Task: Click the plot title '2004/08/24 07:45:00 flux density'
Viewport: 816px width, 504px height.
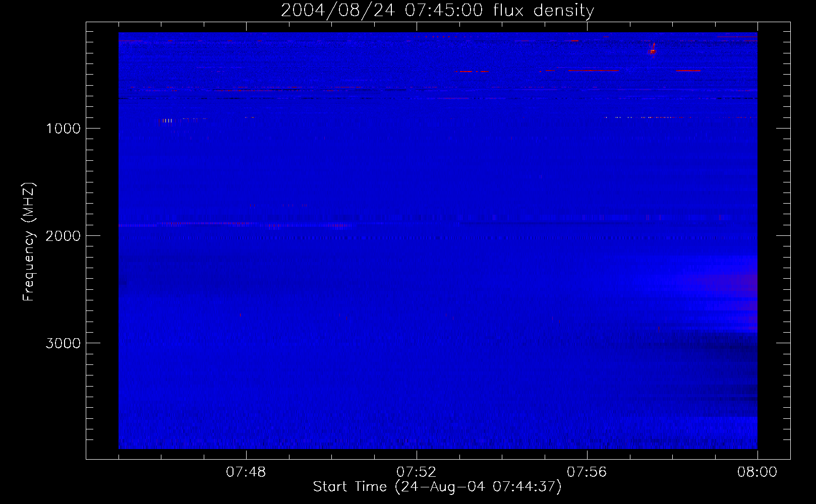Action: (437, 11)
